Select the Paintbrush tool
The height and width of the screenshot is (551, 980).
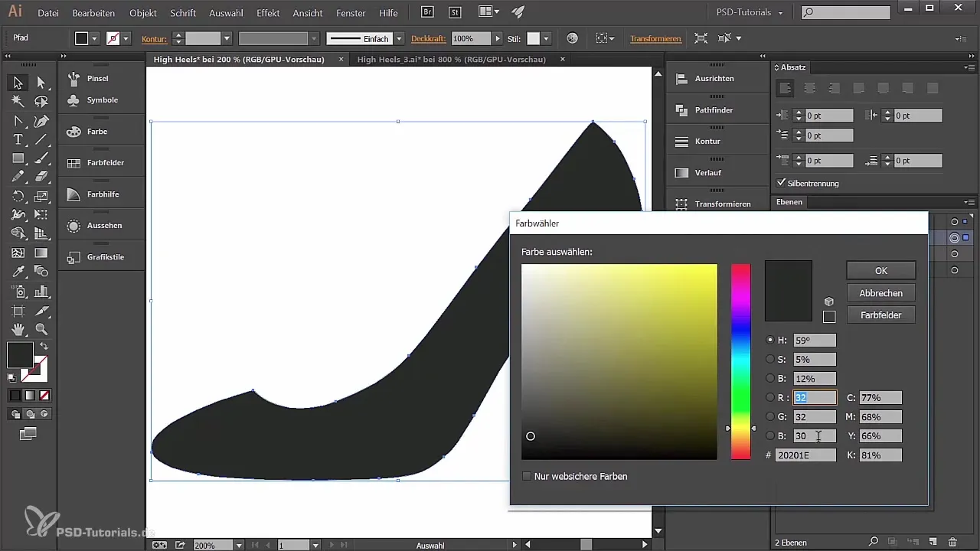[x=41, y=158]
